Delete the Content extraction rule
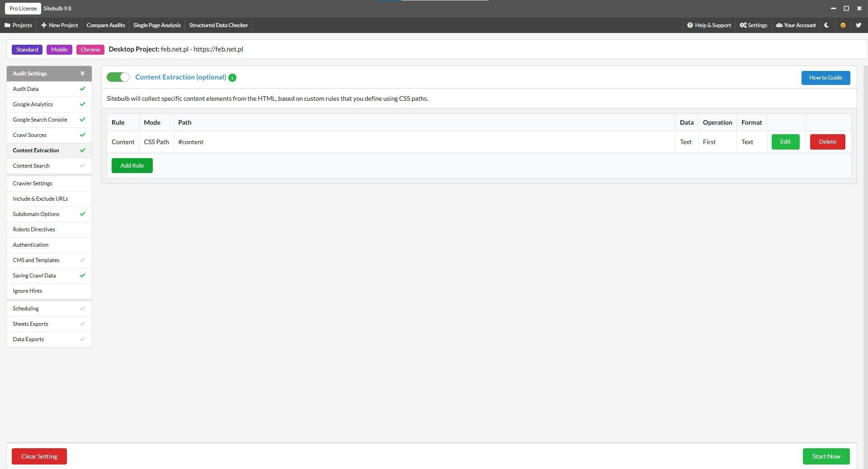The height and width of the screenshot is (469, 868). [x=827, y=142]
